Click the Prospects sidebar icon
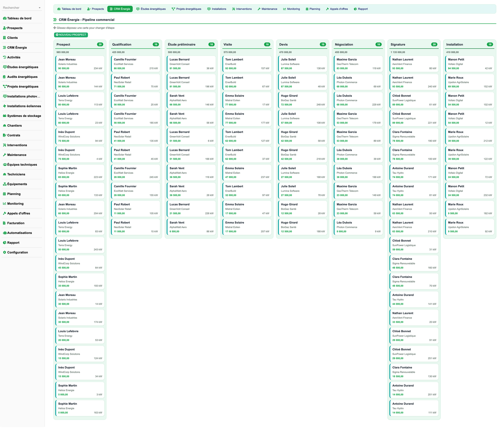The width and height of the screenshot is (504, 431). 5,28
